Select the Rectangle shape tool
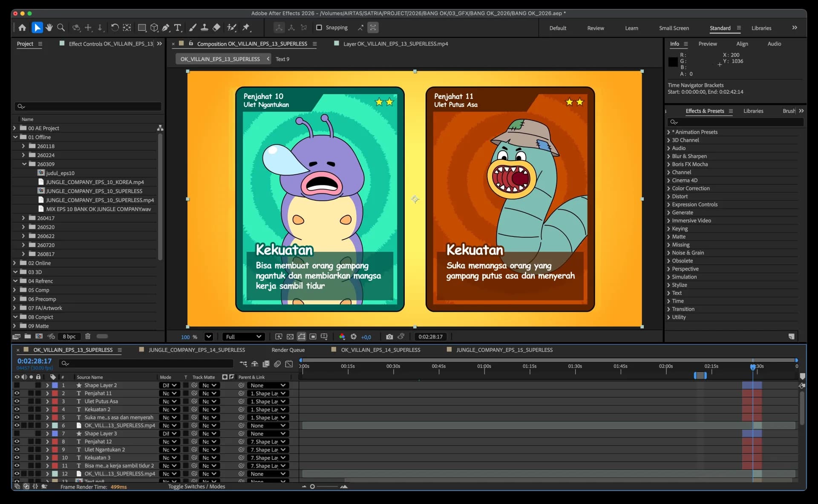Image resolution: width=818 pixels, height=504 pixels. 142,28
